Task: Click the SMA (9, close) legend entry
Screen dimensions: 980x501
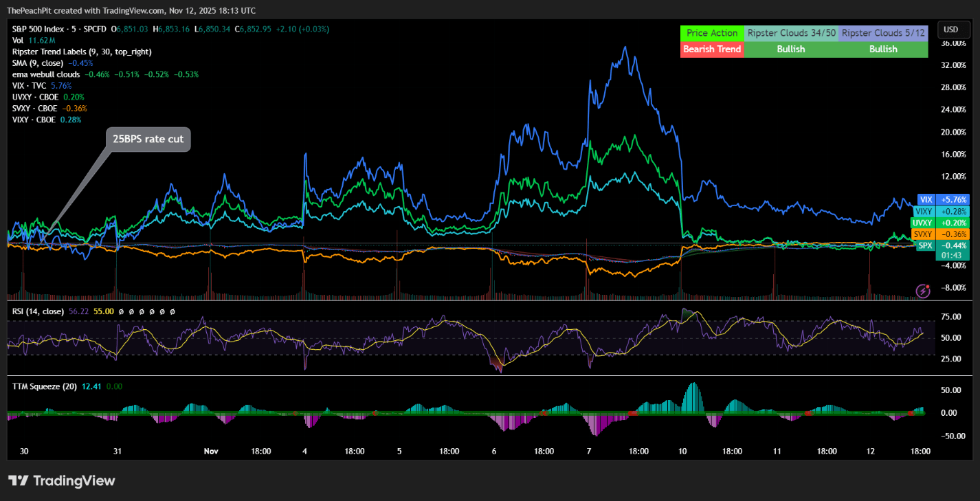Action: coord(38,63)
